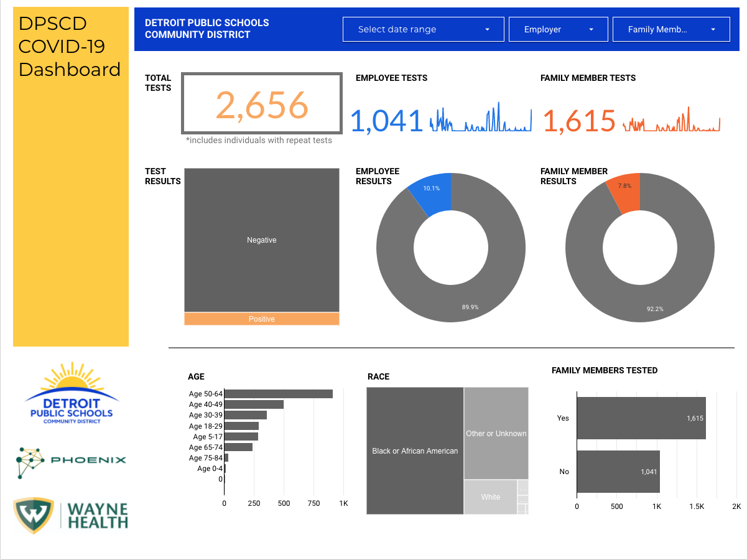This screenshot has height=560, width=747.
Task: Click the 2,656 total tests scorecard
Action: tap(262, 104)
